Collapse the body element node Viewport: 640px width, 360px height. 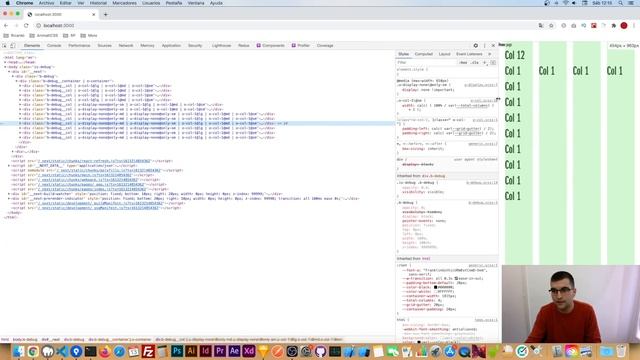point(5,67)
